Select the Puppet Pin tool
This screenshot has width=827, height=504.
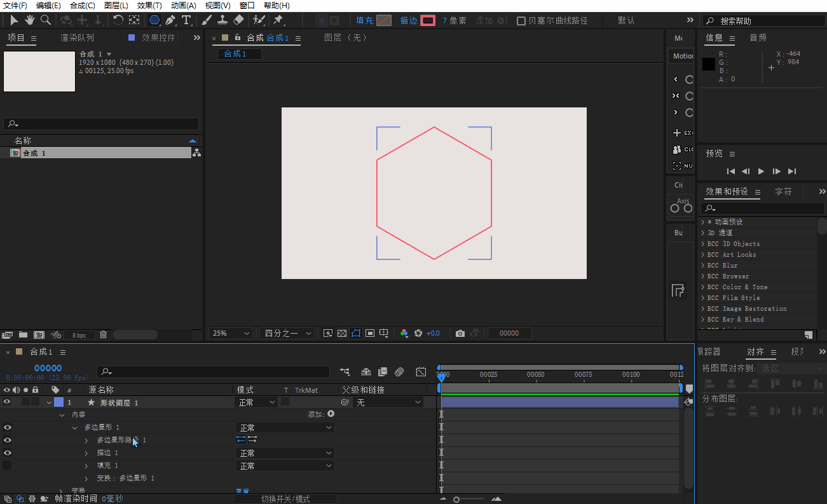(x=278, y=20)
